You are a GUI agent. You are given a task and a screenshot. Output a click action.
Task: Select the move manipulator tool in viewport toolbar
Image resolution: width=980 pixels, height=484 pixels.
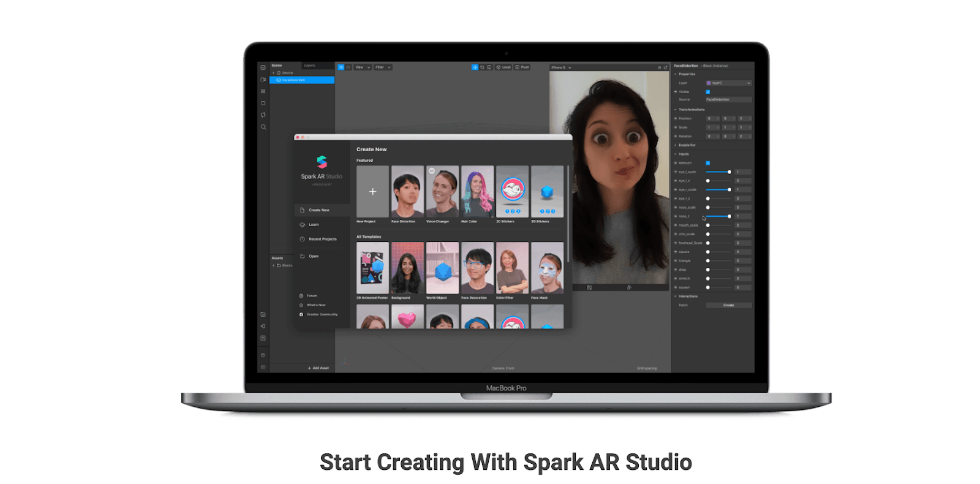point(475,67)
